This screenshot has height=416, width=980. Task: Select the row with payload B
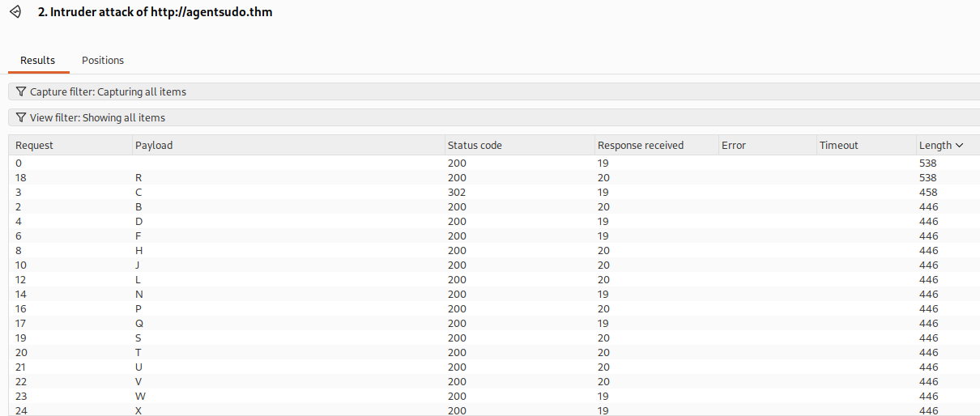click(494, 206)
